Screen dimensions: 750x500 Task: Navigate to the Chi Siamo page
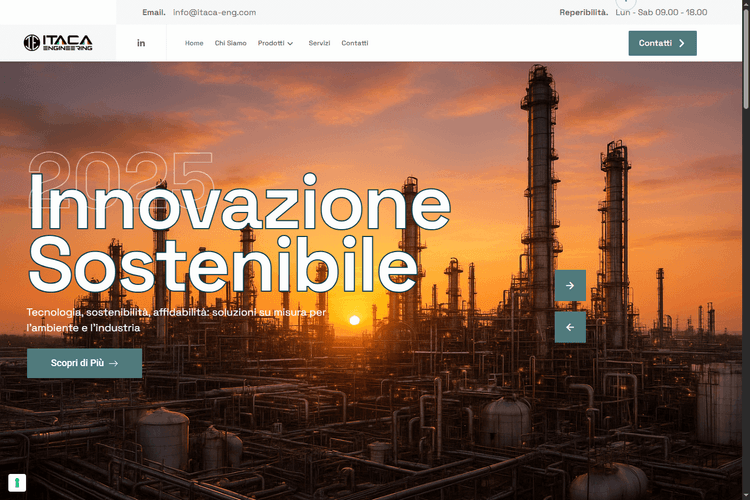pos(230,43)
